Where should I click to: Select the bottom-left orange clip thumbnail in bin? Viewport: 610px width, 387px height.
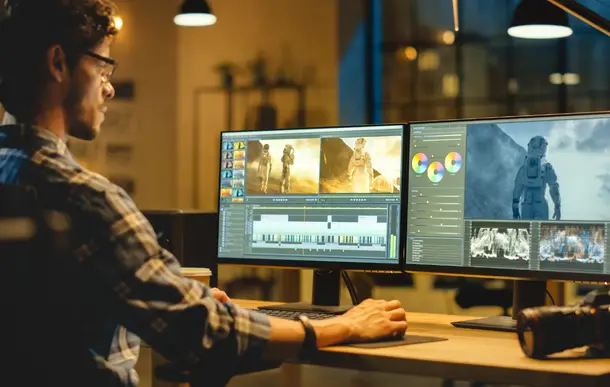227,192
